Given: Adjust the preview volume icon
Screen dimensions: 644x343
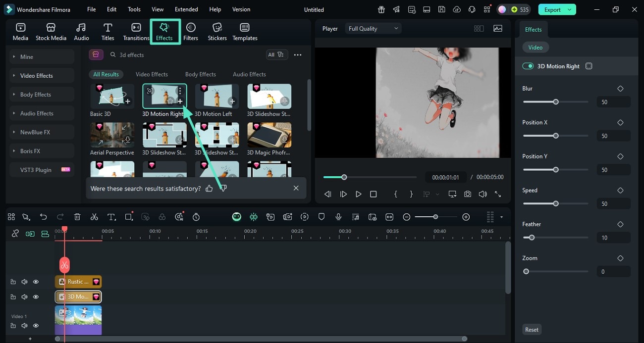Looking at the screenshot, I should point(483,195).
